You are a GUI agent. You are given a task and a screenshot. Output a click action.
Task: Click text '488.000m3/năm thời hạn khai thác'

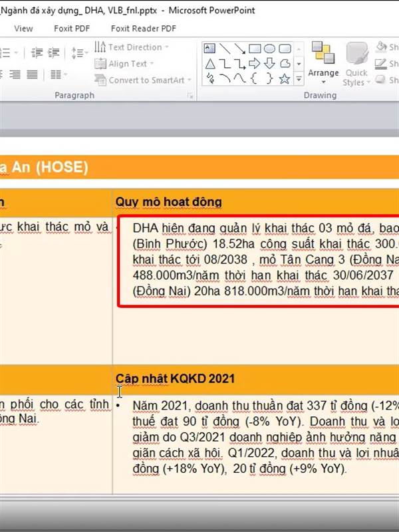[x=231, y=275]
